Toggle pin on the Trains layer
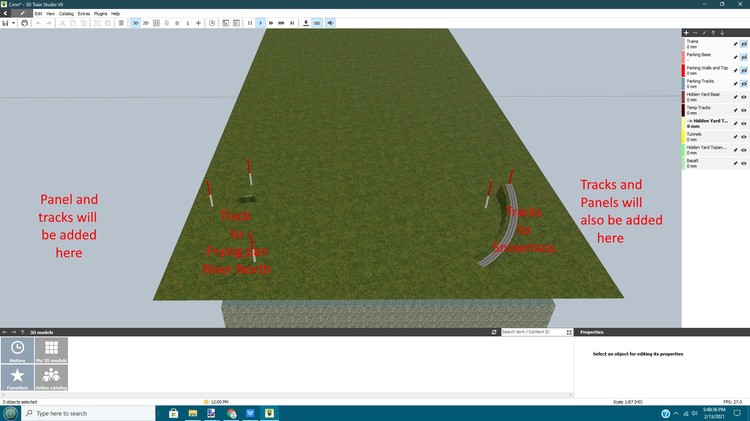This screenshot has height=421, width=750. tap(735, 44)
